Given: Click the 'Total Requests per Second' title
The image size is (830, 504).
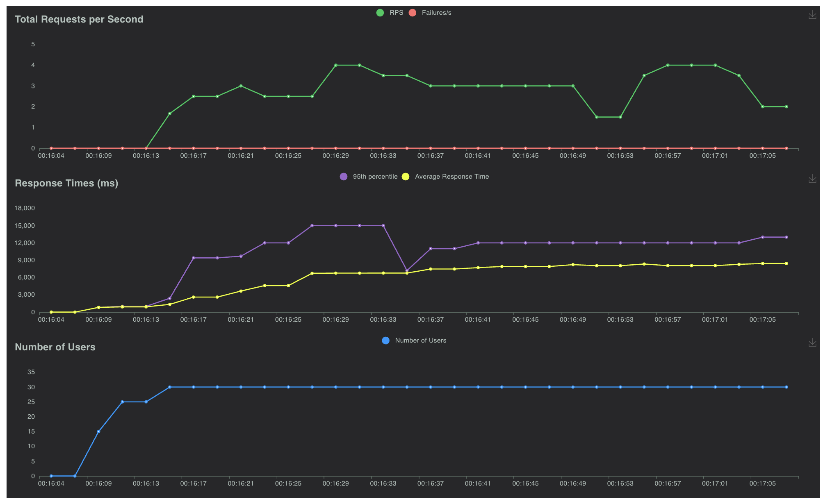Looking at the screenshot, I should click(79, 19).
